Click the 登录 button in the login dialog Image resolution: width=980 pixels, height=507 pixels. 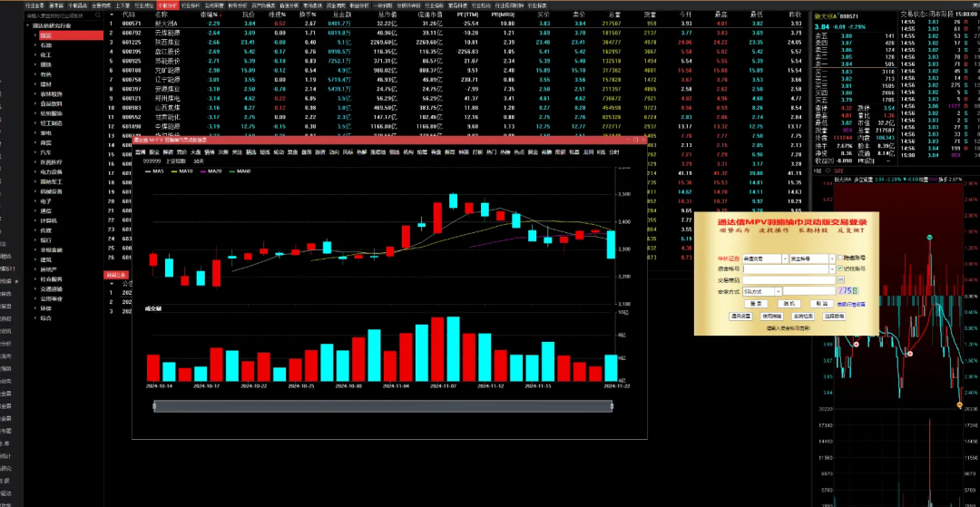pyautogui.click(x=756, y=304)
